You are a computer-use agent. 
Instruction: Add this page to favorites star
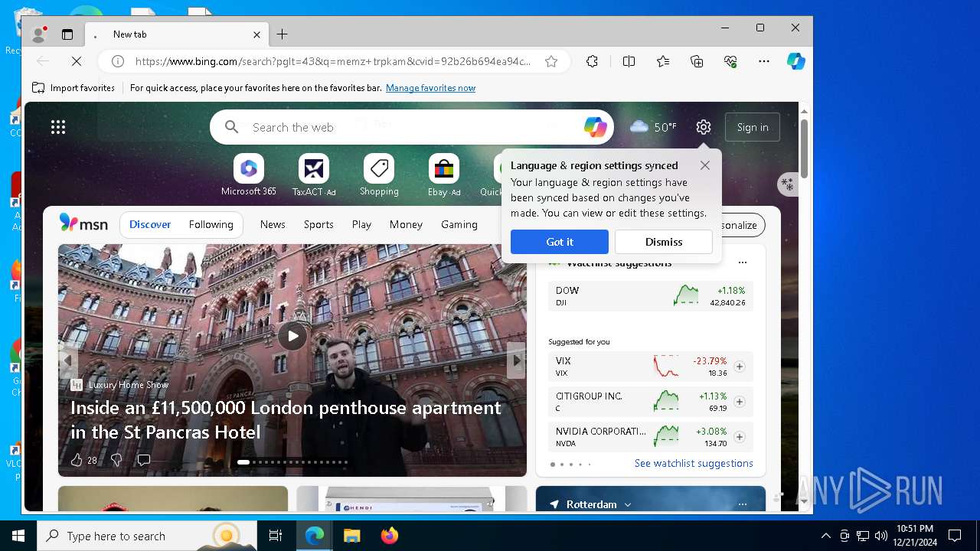[x=551, y=61]
